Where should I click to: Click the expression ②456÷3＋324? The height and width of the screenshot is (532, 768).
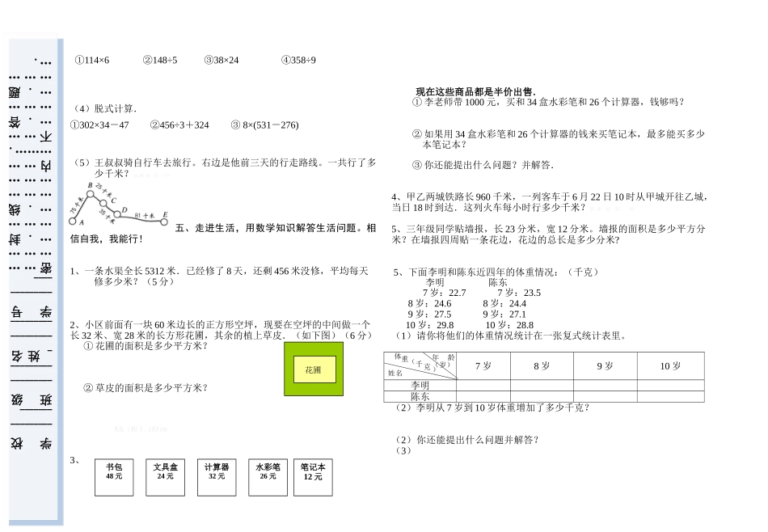tap(179, 125)
